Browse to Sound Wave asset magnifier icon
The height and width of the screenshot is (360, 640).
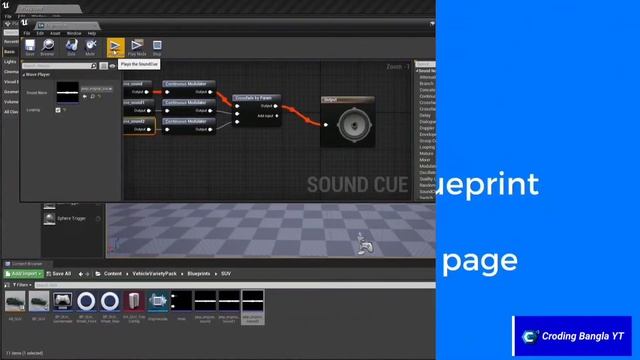tap(93, 97)
